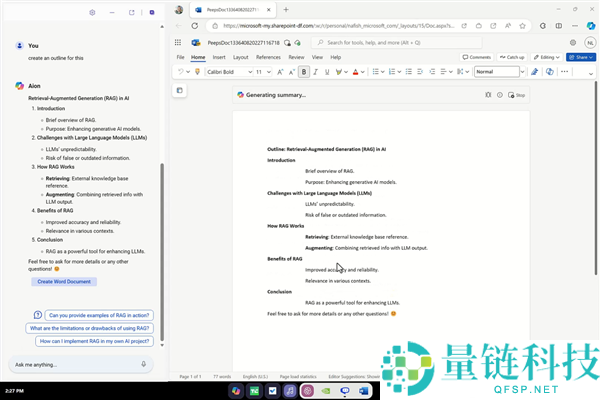Image resolution: width=600 pixels, height=400 pixels.
Task: Toggle Underline formatting in the ribbon
Action: (x=327, y=72)
